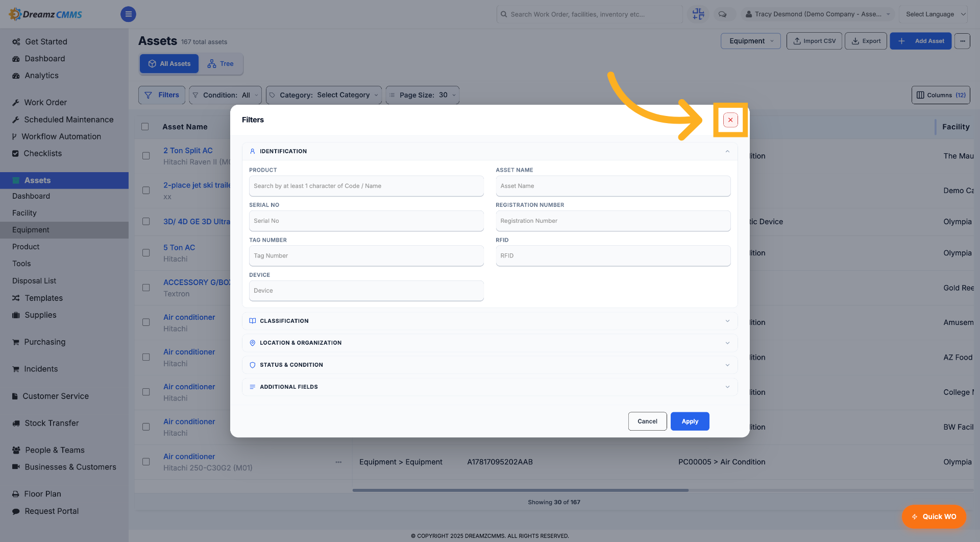Click the Purchasing cart icon

(16, 342)
